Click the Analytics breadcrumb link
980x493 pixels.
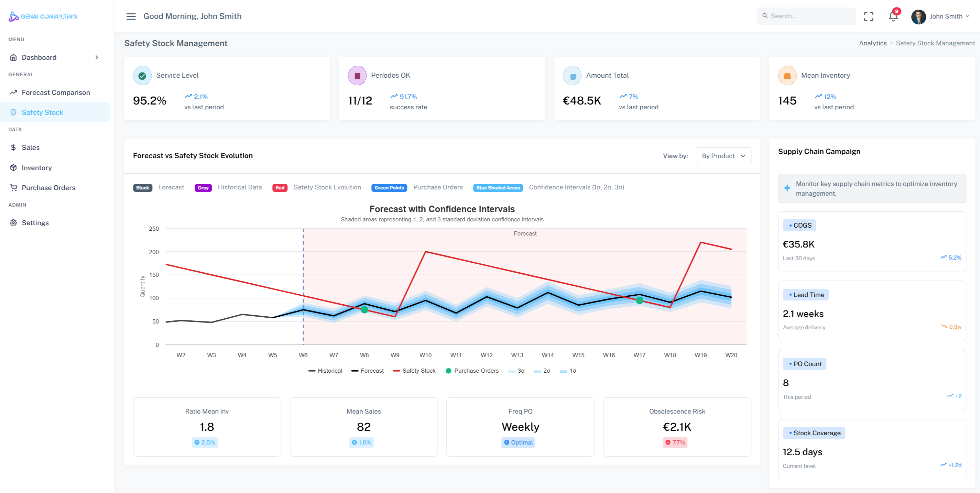click(873, 43)
